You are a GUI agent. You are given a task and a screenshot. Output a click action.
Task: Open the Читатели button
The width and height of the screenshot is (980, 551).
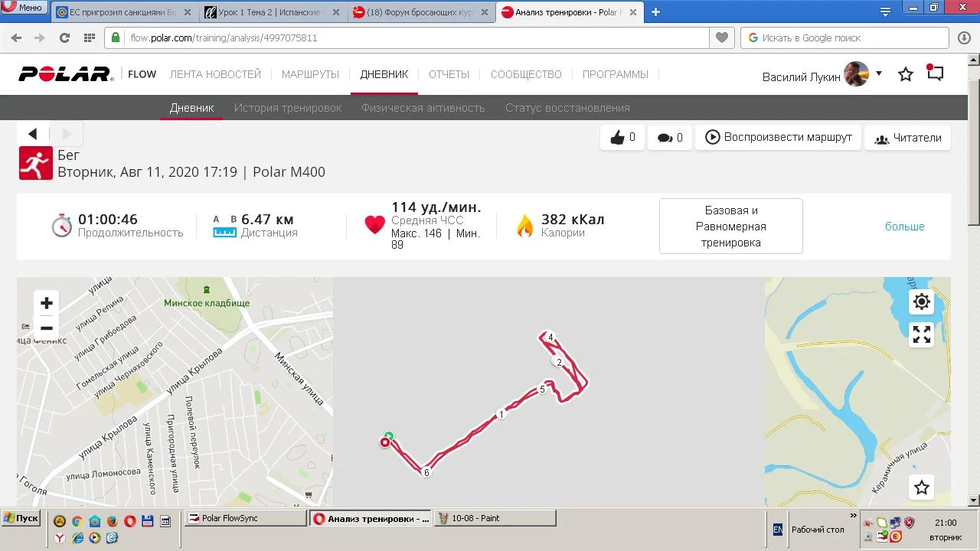[907, 138]
